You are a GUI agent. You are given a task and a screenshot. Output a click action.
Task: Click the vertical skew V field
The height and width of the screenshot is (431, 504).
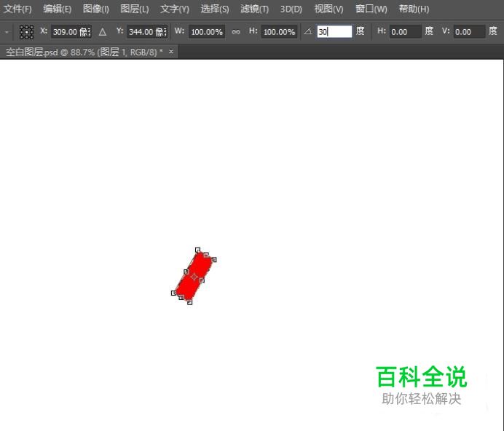469,32
